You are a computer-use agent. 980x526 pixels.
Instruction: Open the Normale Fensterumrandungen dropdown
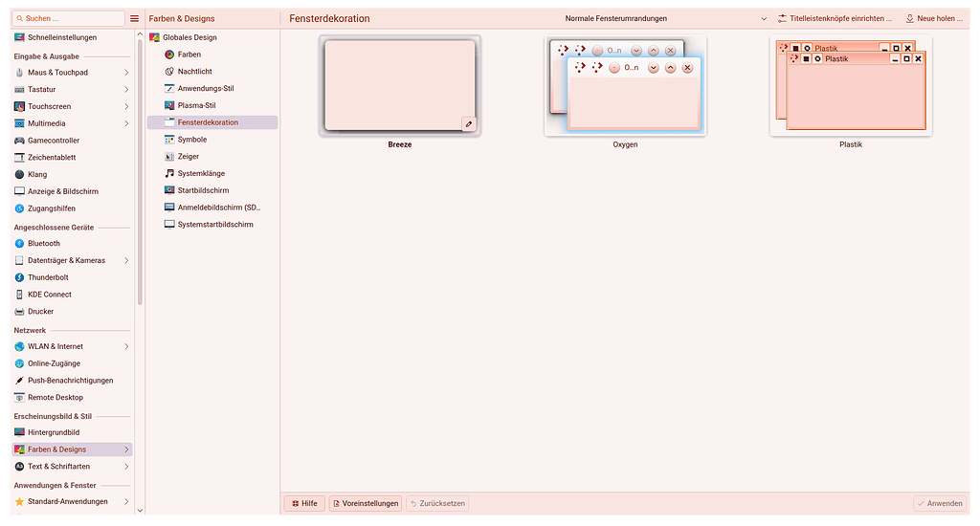(x=666, y=19)
